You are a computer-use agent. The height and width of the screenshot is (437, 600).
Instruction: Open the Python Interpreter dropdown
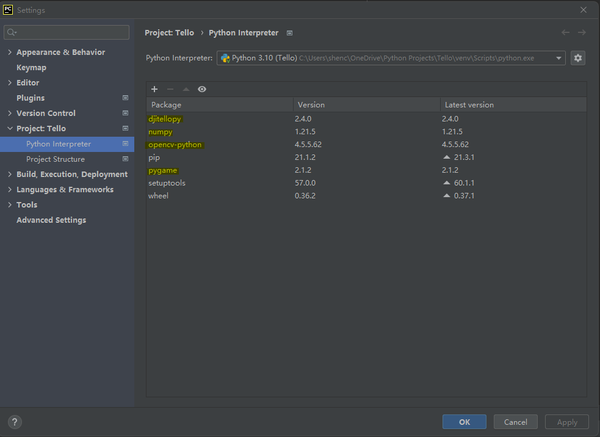(x=391, y=59)
